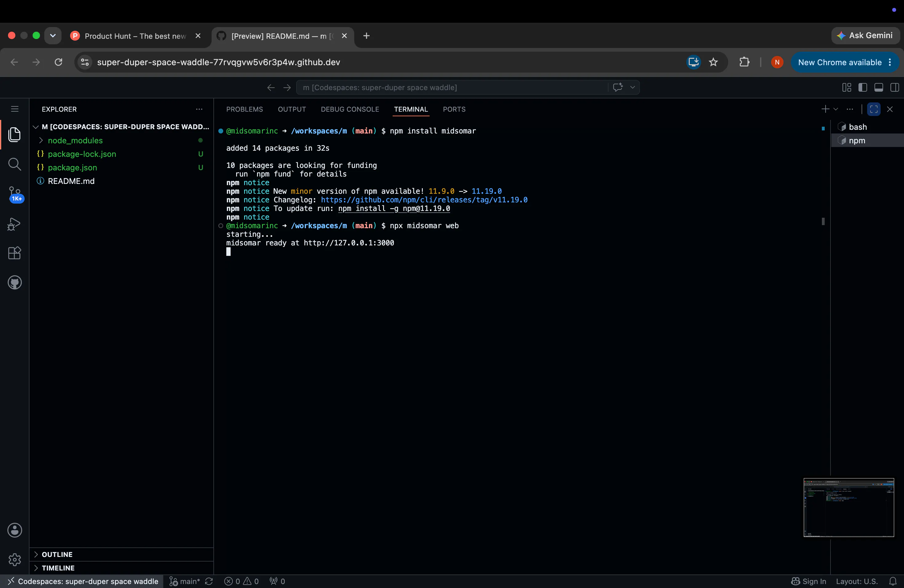Synchronize changes icon in status bar

209,581
